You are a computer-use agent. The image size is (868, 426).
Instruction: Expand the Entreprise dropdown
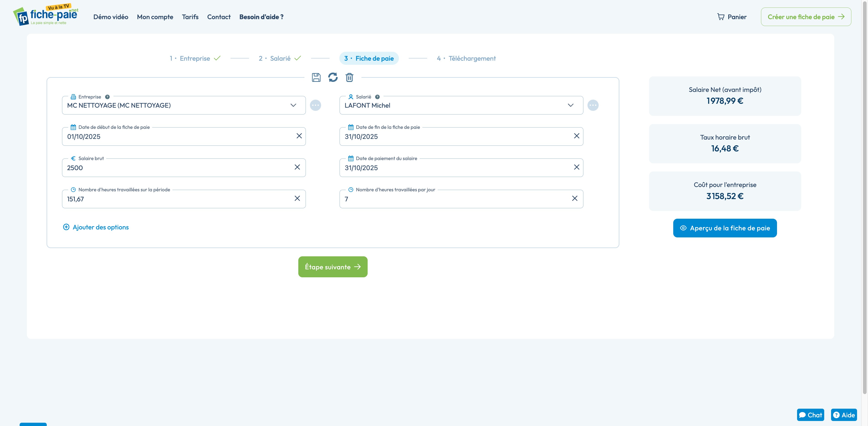[293, 105]
